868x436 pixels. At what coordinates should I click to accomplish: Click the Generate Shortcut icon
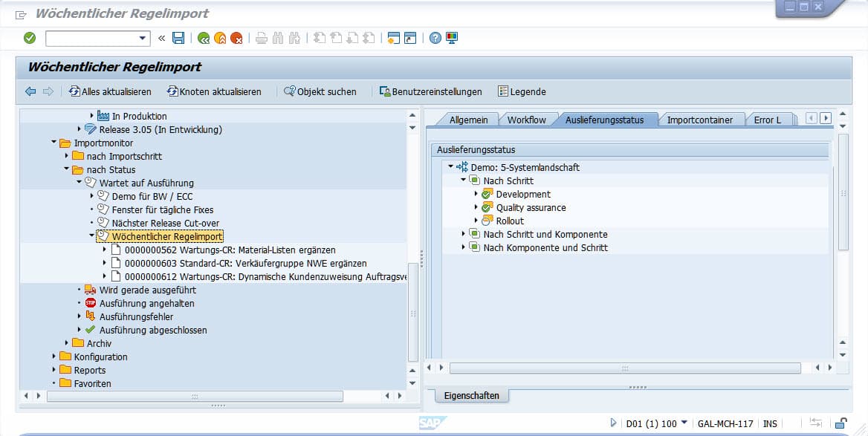point(409,37)
